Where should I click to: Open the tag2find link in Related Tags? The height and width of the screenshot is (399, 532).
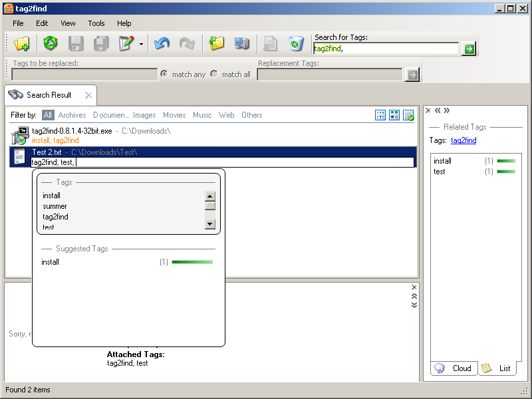click(x=464, y=140)
